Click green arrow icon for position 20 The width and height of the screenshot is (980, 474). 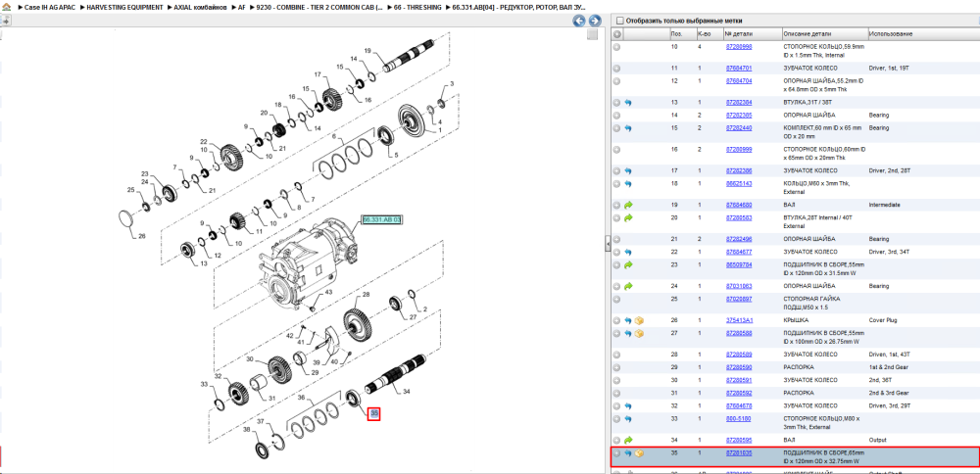point(628,218)
